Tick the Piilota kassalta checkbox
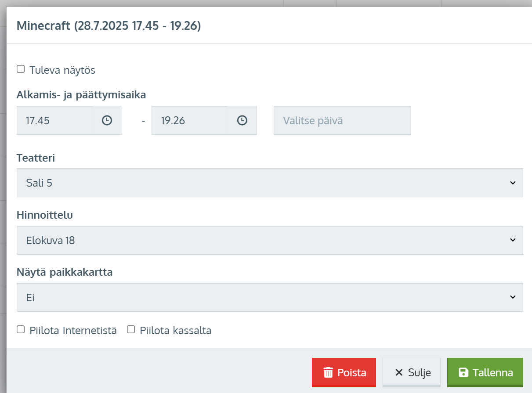This screenshot has height=393, width=532. 131,329
